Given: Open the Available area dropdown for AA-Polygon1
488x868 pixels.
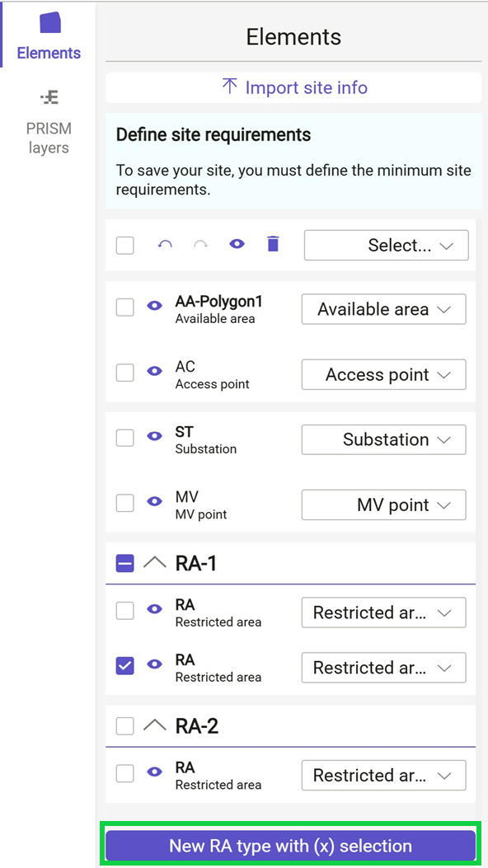Looking at the screenshot, I should coord(383,308).
